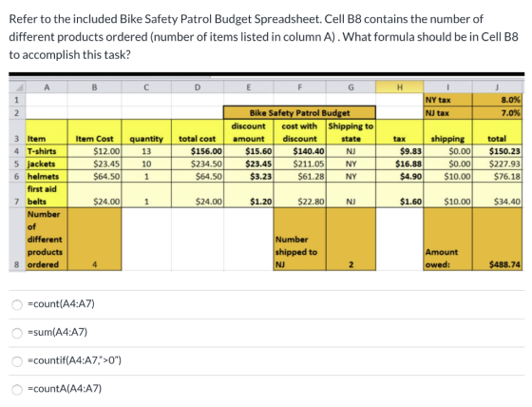Click the 'T-shirts' item cell
The height and width of the screenshot is (407, 532).
(47, 151)
